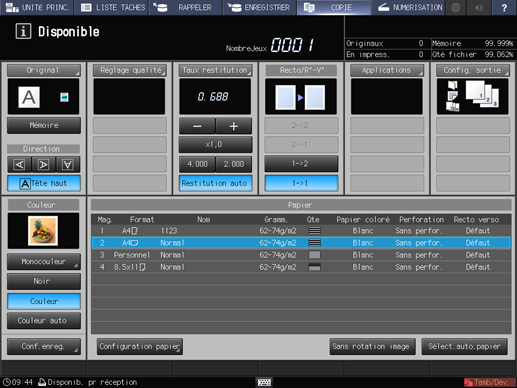Screen dimensions: 517x388
Task: Click the Tamb/Dév. status indicator
Action: [489, 382]
